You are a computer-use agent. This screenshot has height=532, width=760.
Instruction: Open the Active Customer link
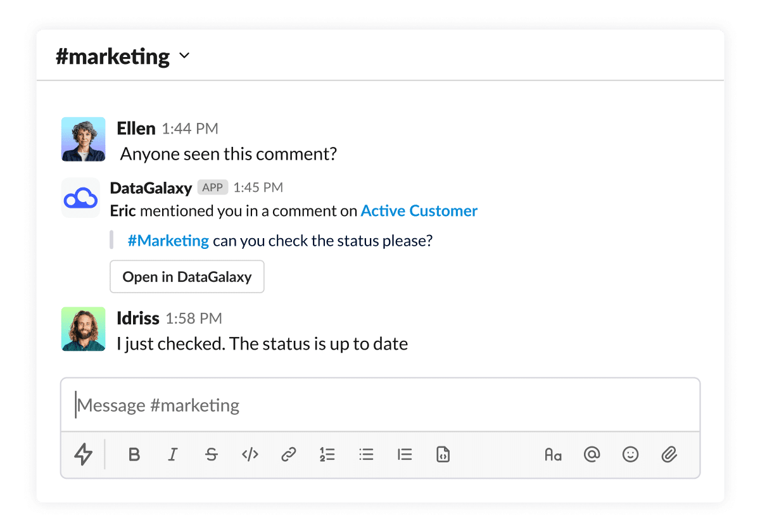pyautogui.click(x=419, y=210)
